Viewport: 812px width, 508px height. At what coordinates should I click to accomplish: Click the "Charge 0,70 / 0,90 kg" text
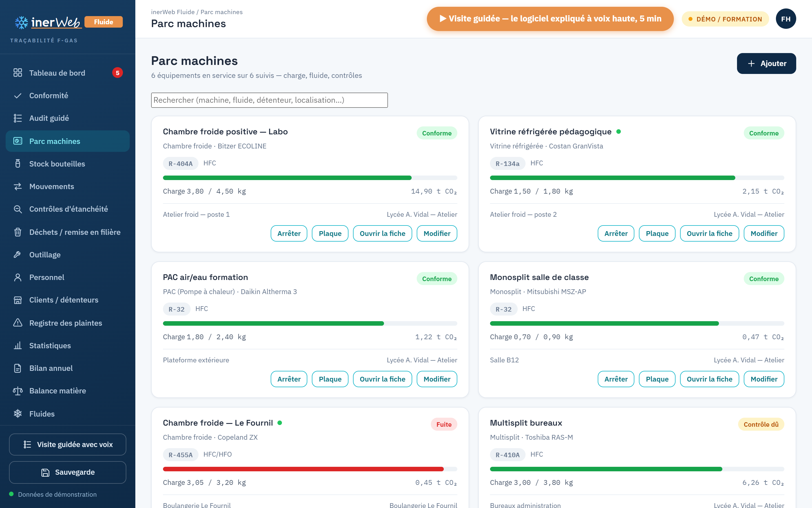coord(531,337)
